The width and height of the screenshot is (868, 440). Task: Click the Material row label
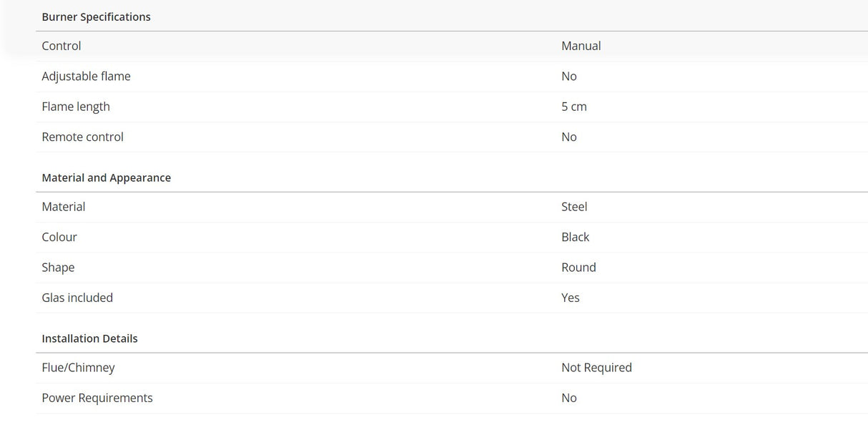click(x=64, y=207)
